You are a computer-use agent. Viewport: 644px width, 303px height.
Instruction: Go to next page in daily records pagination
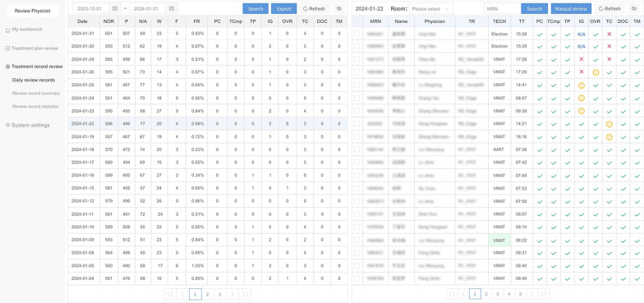232,294
